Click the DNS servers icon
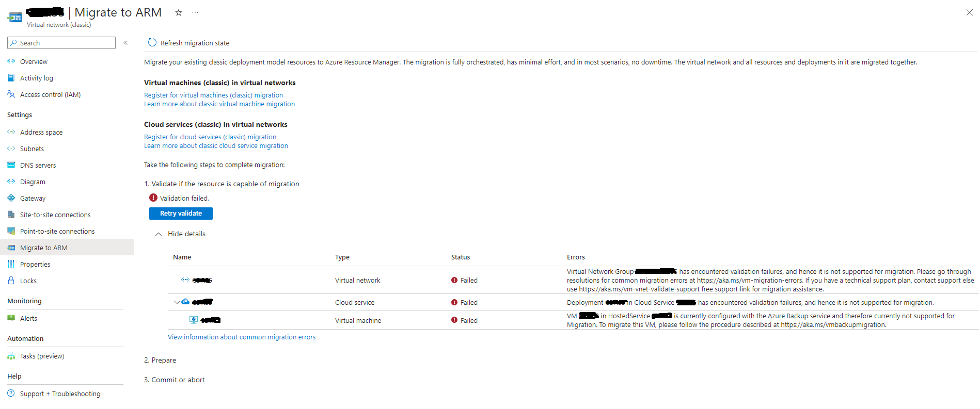 pos(11,165)
